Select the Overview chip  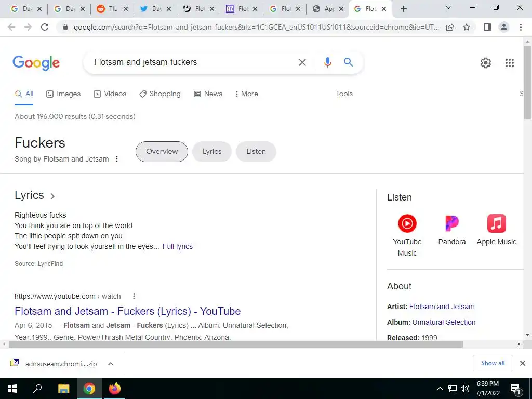pos(162,152)
